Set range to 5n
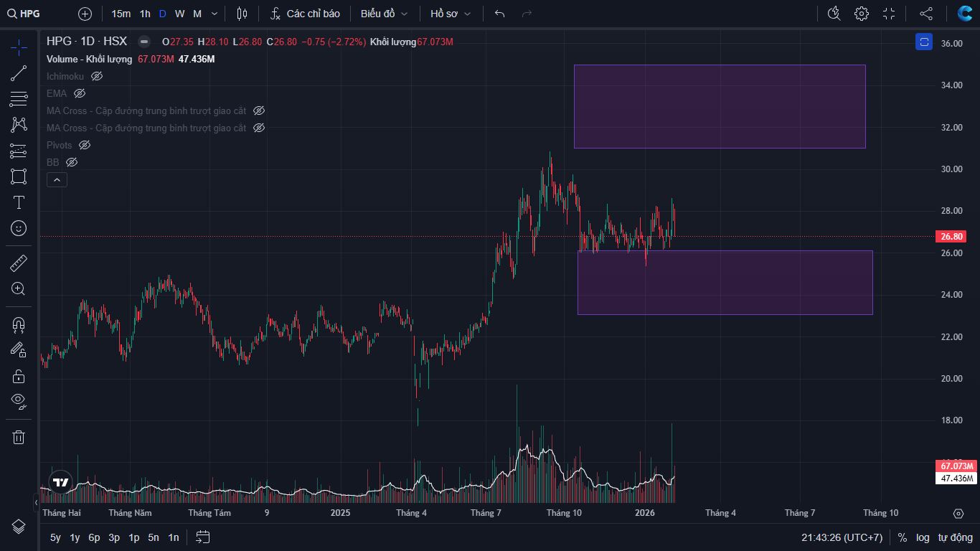 [154, 537]
